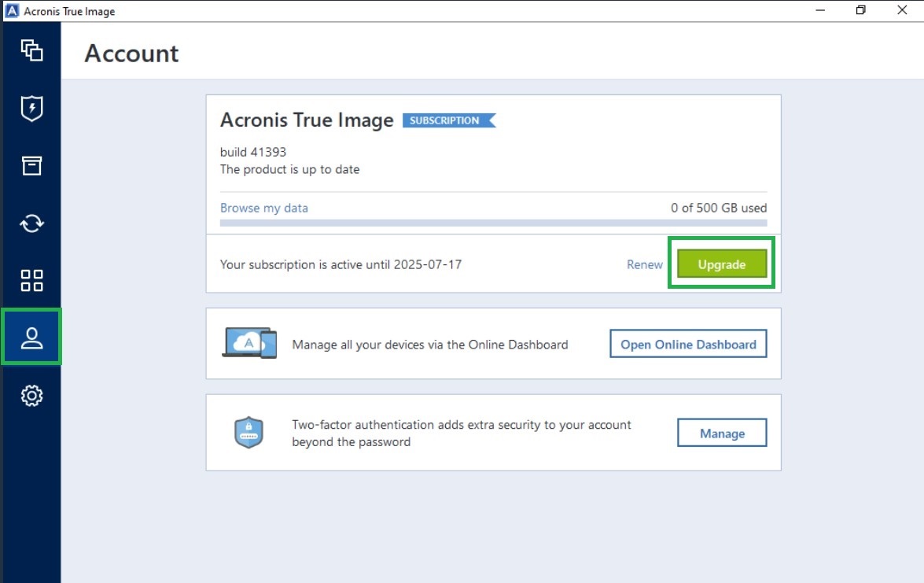Image resolution: width=924 pixels, height=583 pixels.
Task: Click the Acronis True Image heading
Action: coord(306,120)
